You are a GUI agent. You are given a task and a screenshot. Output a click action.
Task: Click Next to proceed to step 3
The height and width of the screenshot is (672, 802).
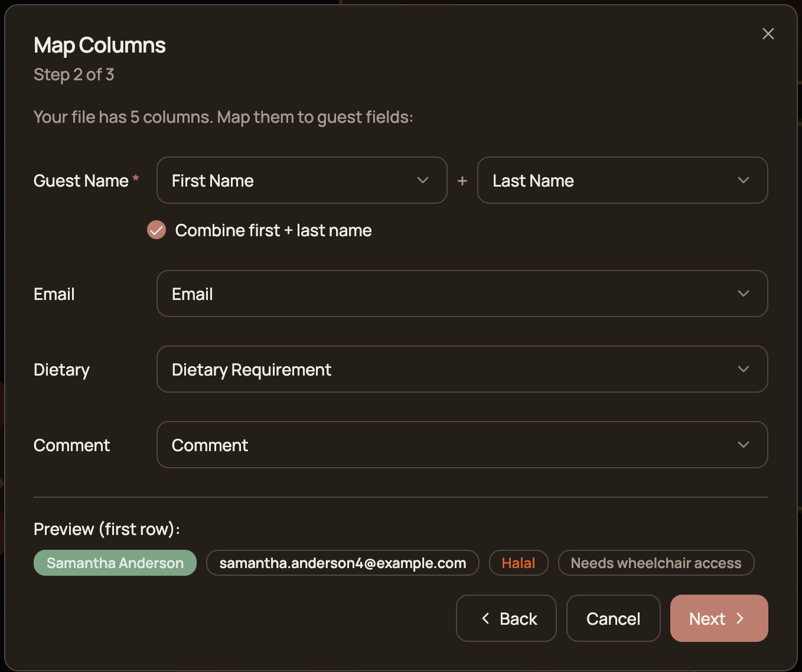719,618
